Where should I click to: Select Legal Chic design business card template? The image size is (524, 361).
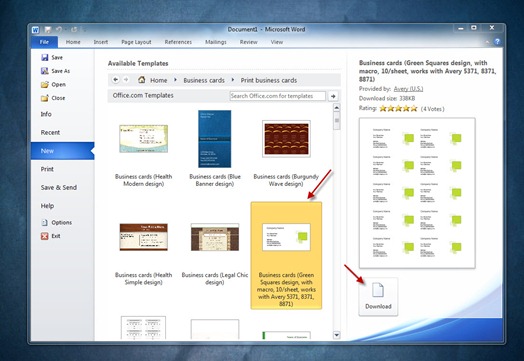click(215, 254)
